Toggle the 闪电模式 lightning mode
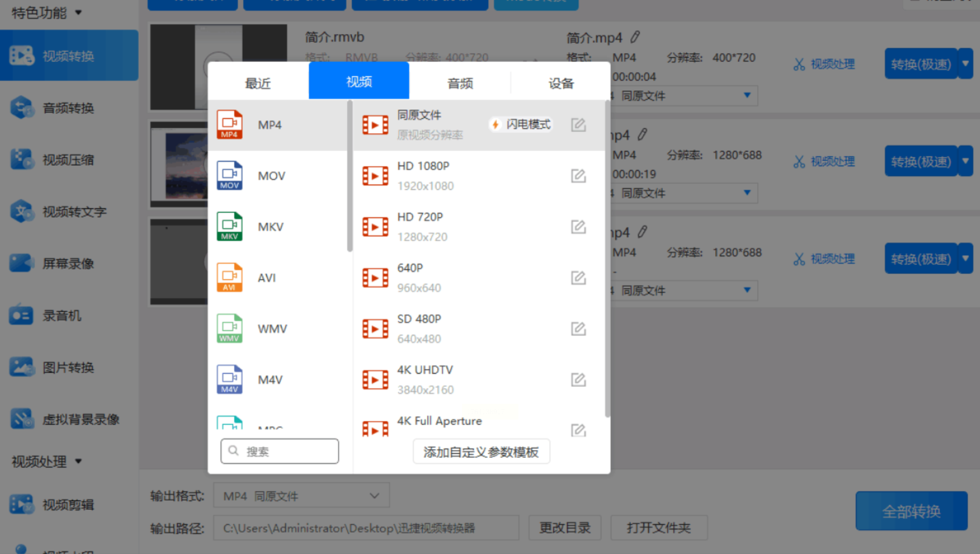Image resolution: width=980 pixels, height=554 pixels. pyautogui.click(x=521, y=125)
